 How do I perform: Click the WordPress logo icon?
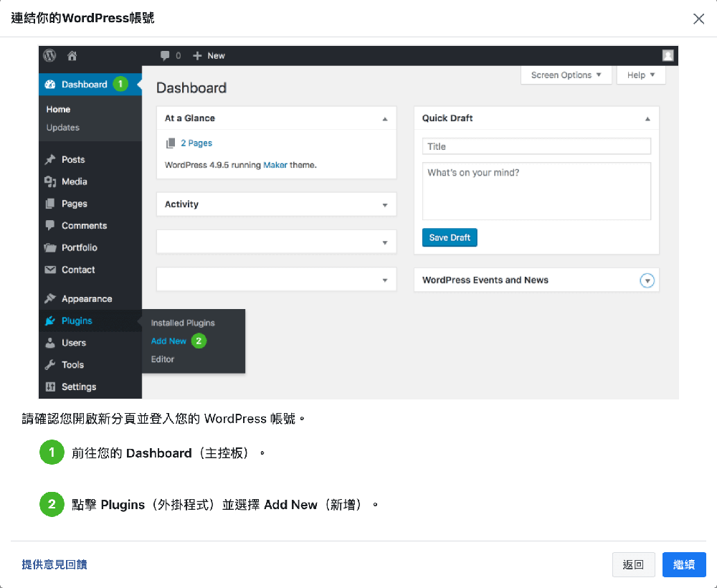[49, 56]
